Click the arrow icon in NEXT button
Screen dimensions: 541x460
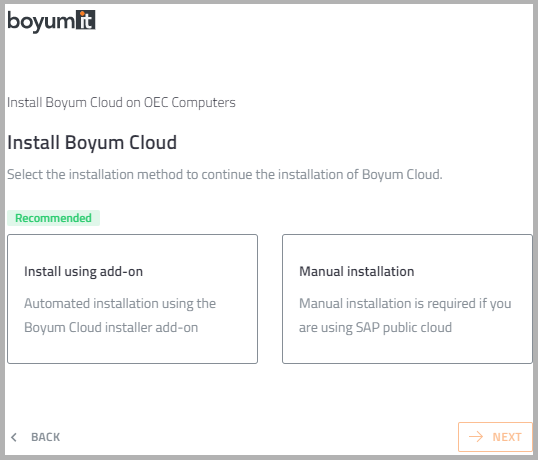click(x=476, y=437)
